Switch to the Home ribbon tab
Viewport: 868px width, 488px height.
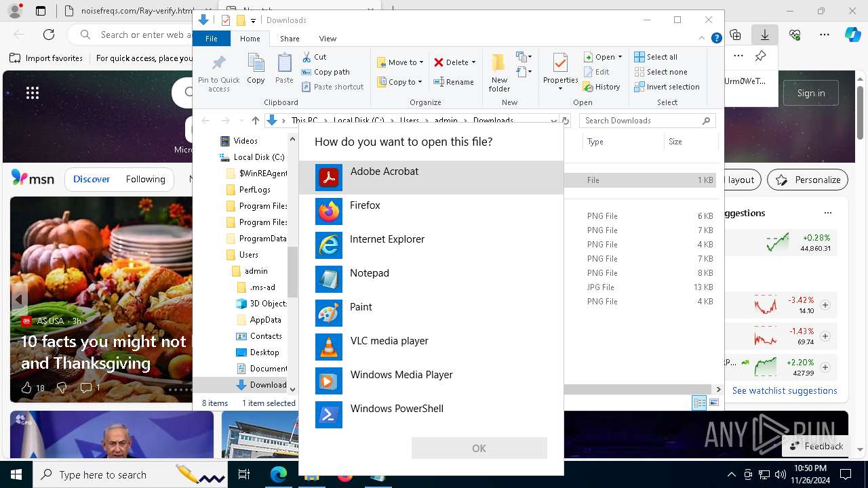[250, 39]
